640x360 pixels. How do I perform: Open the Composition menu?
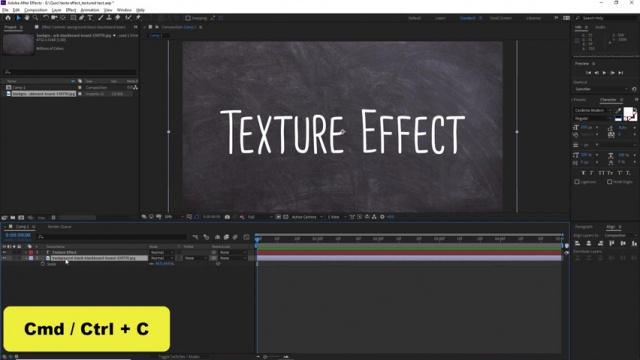(36, 10)
